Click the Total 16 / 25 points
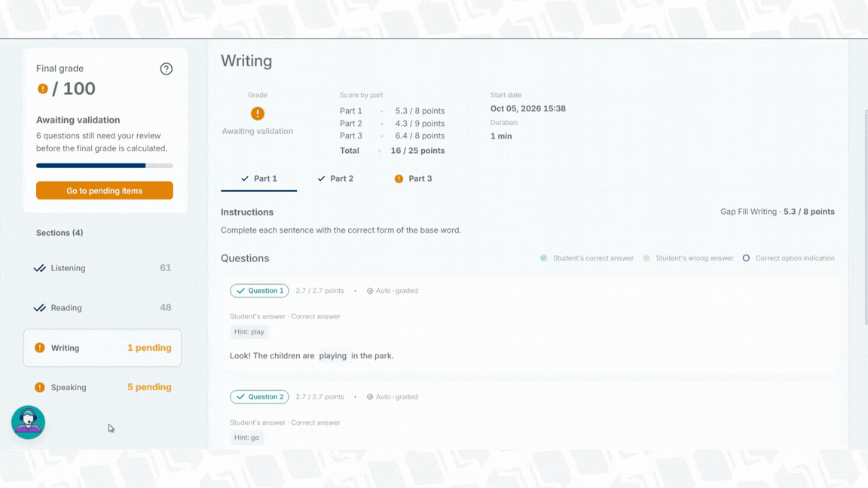868x488 pixels. (417, 151)
